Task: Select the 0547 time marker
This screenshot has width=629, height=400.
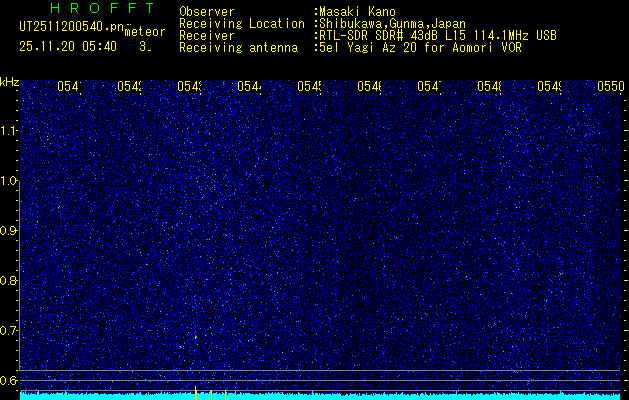Action: 429,86
